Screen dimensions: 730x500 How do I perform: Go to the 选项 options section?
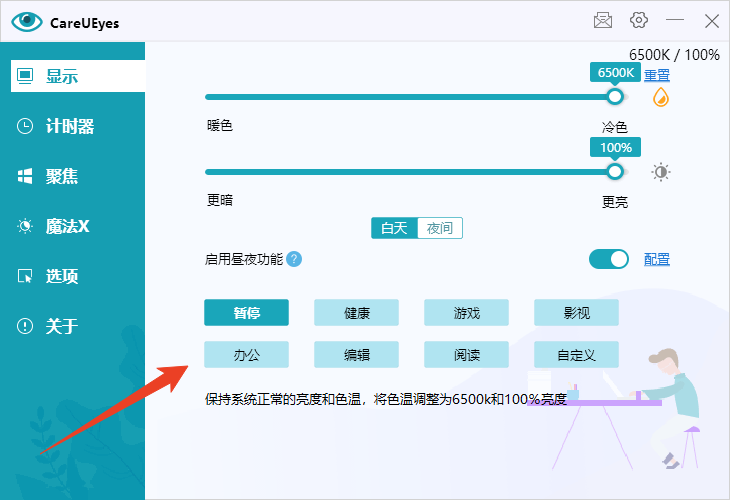62,276
